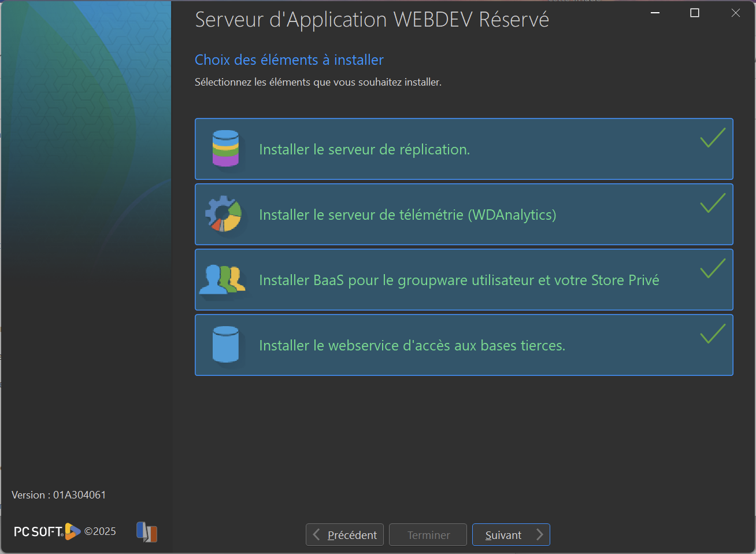
Task: Click the ©2025 copyright text
Action: (x=100, y=531)
